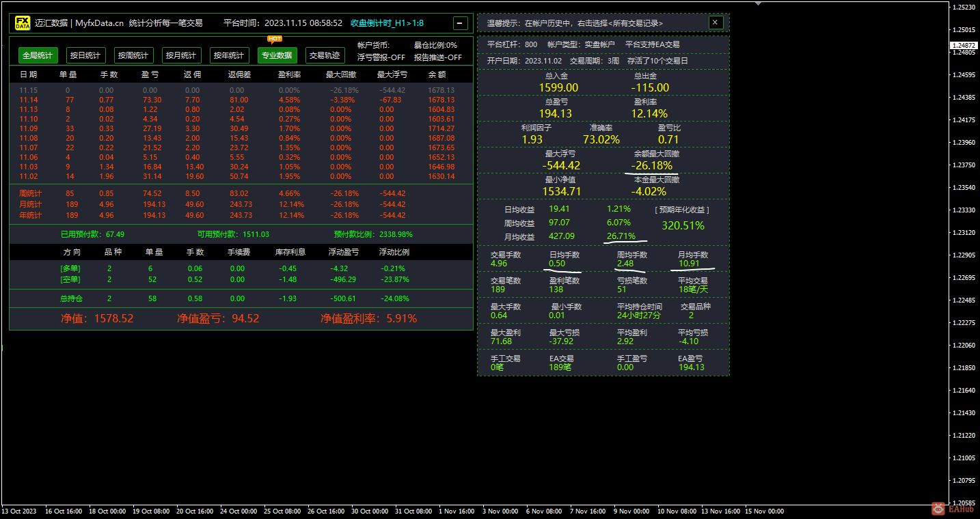Select the [空单] position row
Viewport: 980px width, 519px height.
(x=241, y=279)
